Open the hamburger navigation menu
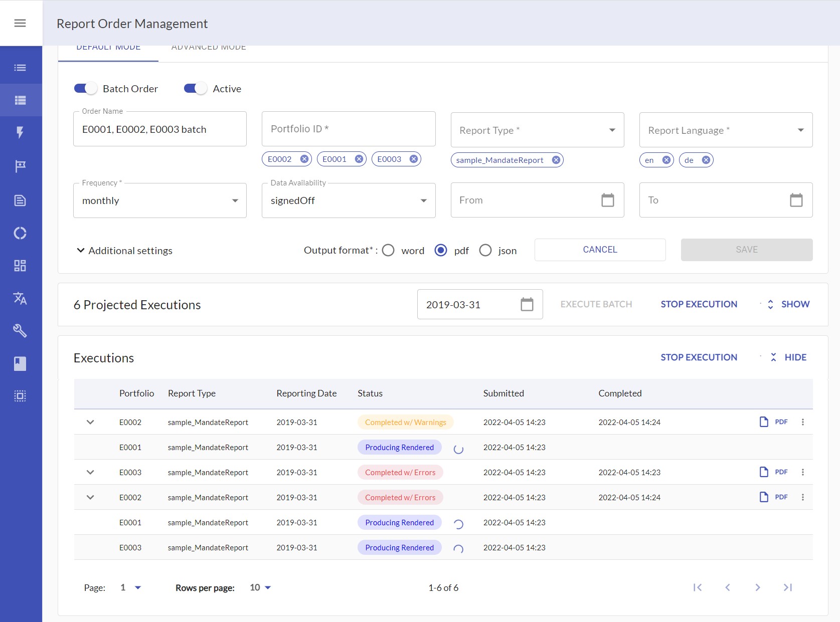Image resolution: width=840 pixels, height=622 pixels. tap(20, 23)
